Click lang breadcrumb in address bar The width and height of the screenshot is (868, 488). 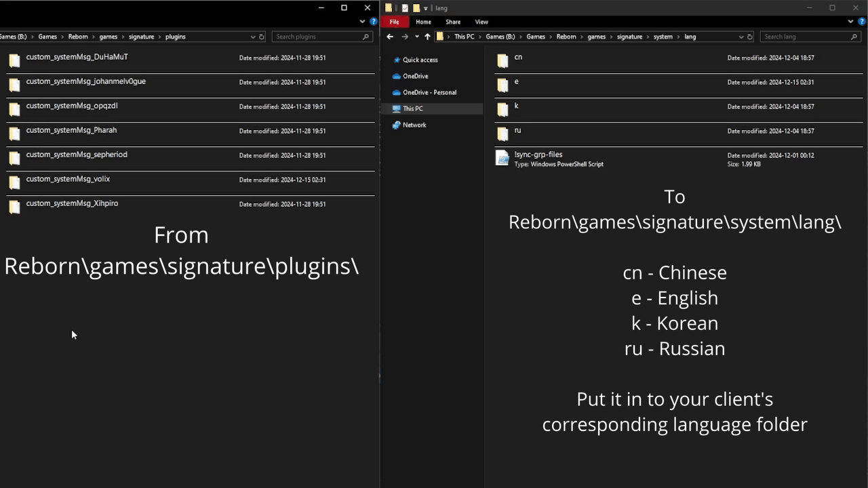point(690,37)
